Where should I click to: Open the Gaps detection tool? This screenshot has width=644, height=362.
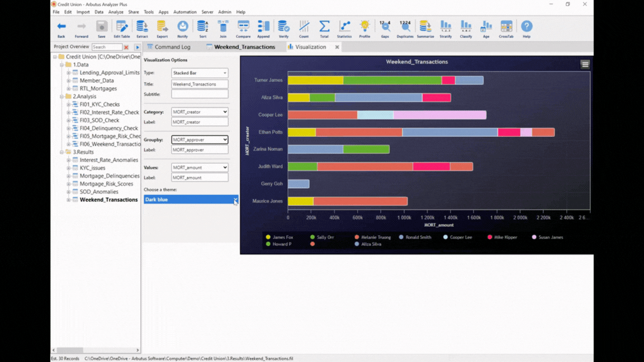[385, 28]
